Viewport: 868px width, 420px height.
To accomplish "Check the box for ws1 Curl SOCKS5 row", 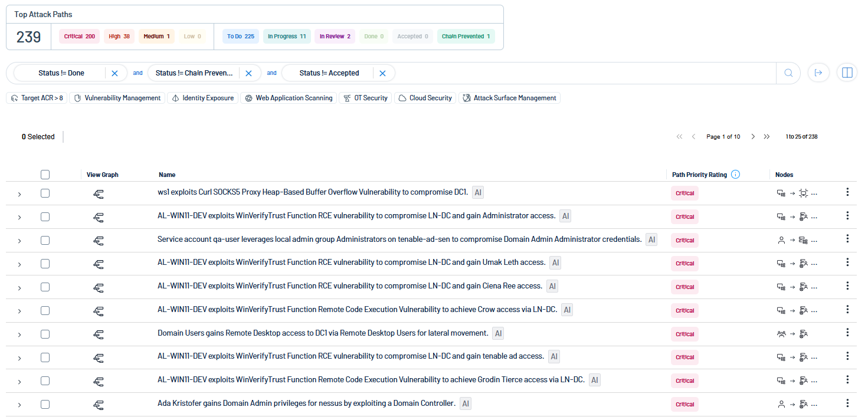I will coord(45,193).
